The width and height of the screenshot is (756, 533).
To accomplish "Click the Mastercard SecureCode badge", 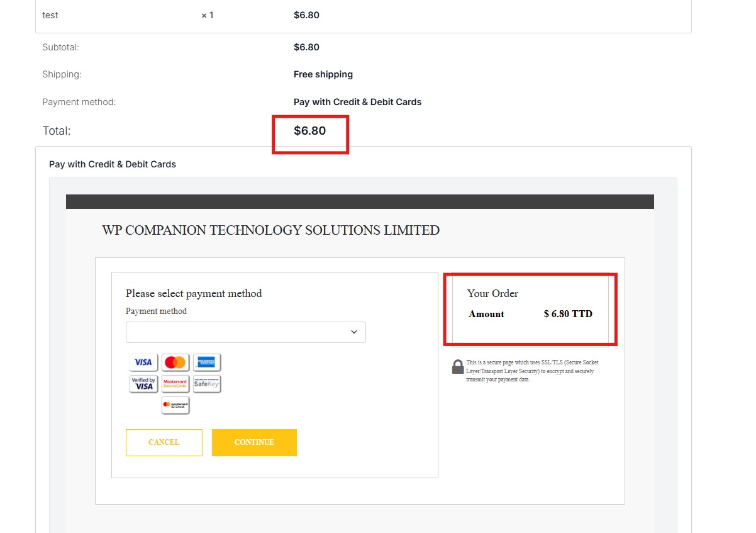I will [x=175, y=384].
